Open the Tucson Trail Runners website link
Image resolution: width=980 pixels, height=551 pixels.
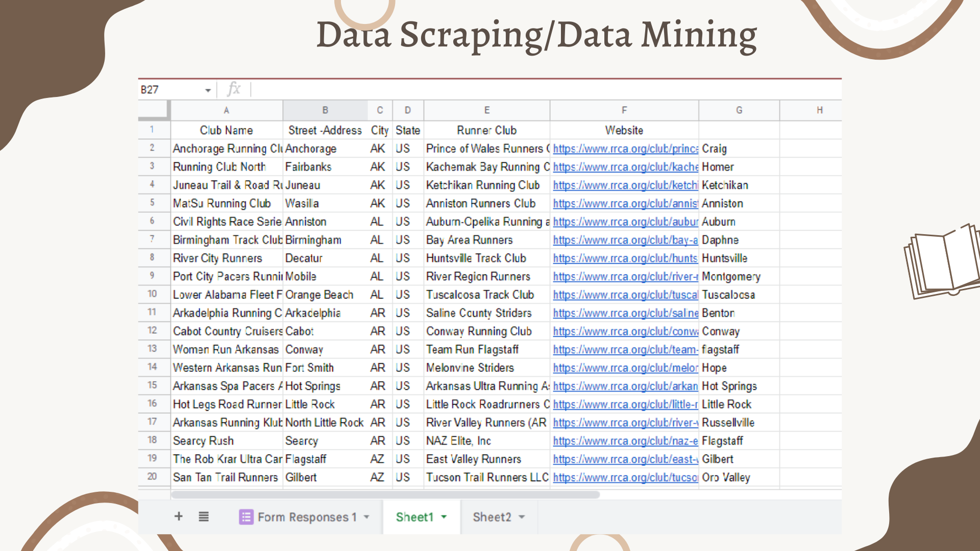click(625, 478)
